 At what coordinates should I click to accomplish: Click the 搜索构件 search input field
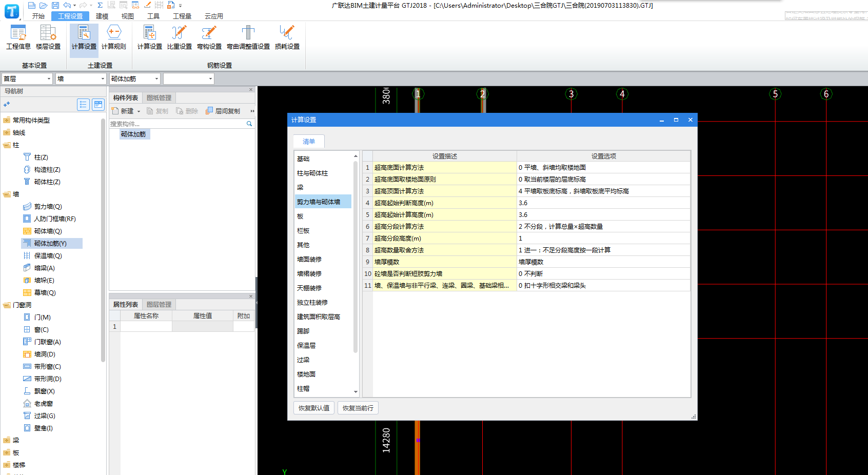tap(177, 124)
